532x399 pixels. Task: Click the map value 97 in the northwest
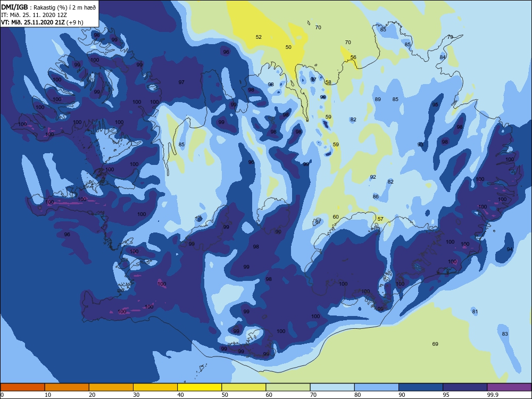click(x=181, y=82)
